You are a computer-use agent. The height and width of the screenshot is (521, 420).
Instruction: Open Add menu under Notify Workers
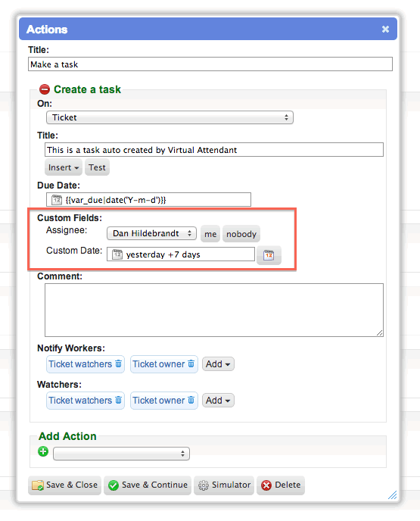pyautogui.click(x=218, y=364)
